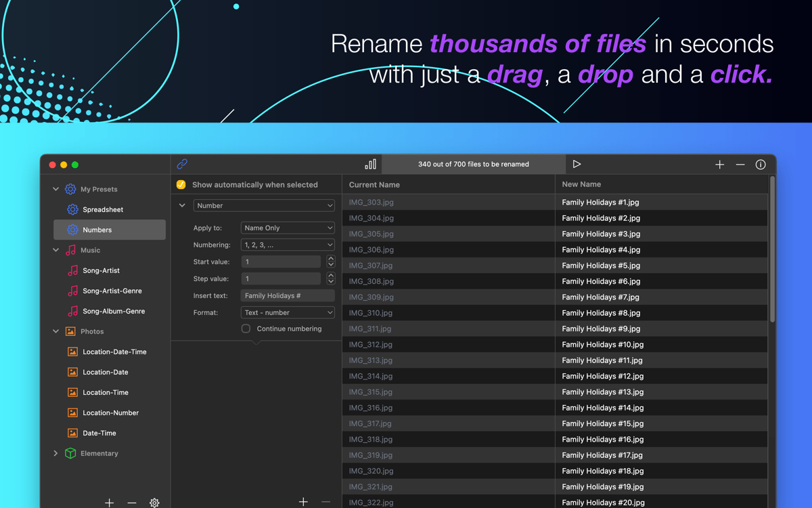Add a preset with sidebar plus icon
The width and height of the screenshot is (812, 508).
pyautogui.click(x=109, y=503)
